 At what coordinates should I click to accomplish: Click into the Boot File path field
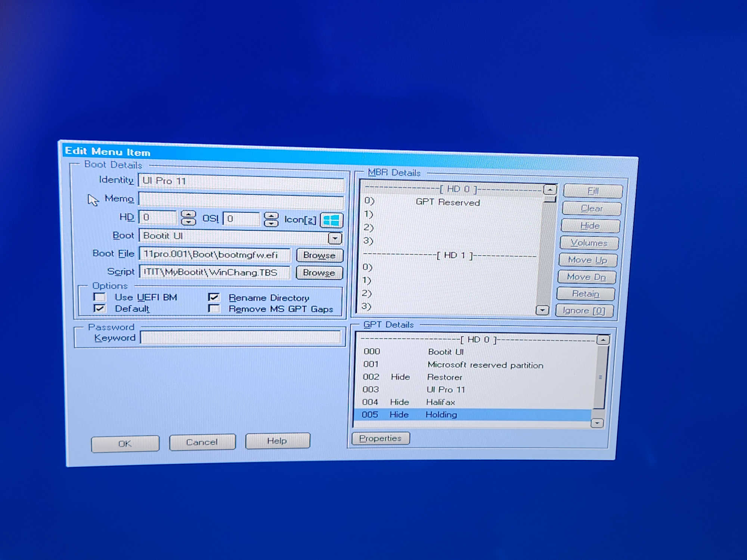pyautogui.click(x=215, y=255)
